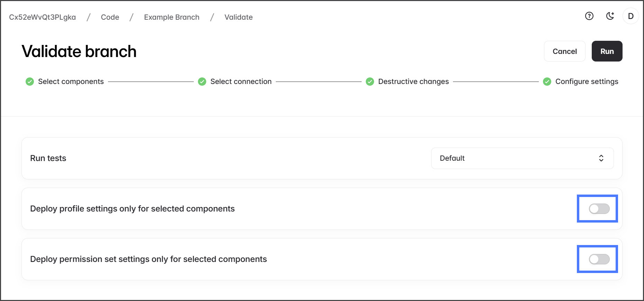
Task: Open the Run tests Default dropdown
Action: tap(522, 158)
